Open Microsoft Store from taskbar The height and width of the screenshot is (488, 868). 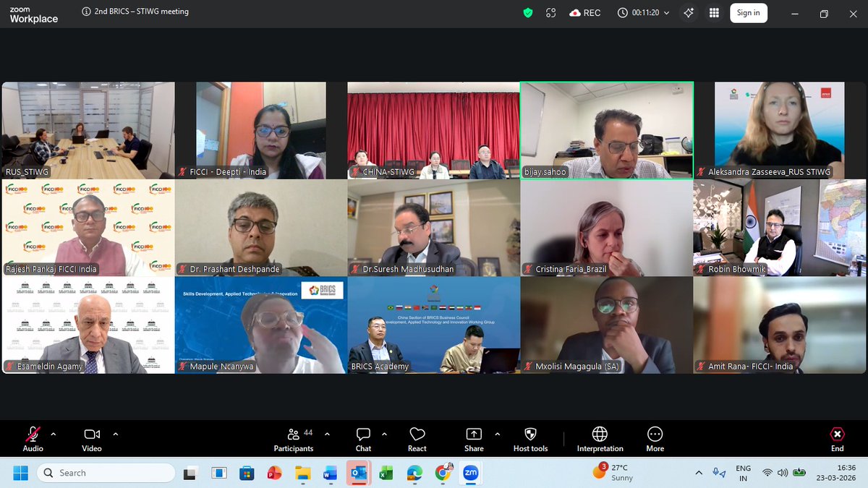click(247, 474)
